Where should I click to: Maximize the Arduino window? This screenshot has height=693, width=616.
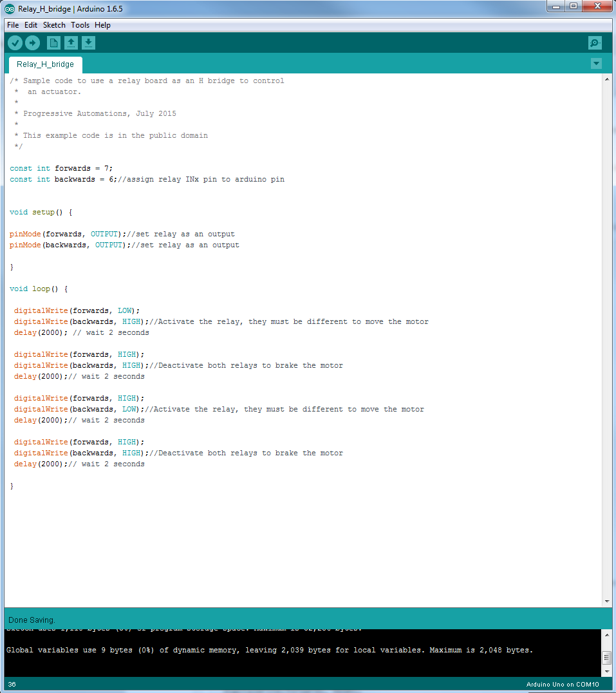tap(573, 6)
